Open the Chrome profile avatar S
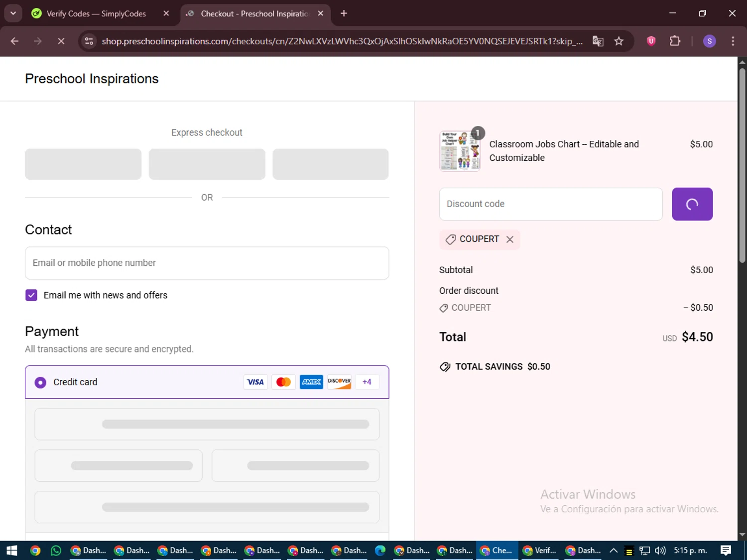The width and height of the screenshot is (747, 560). [709, 41]
